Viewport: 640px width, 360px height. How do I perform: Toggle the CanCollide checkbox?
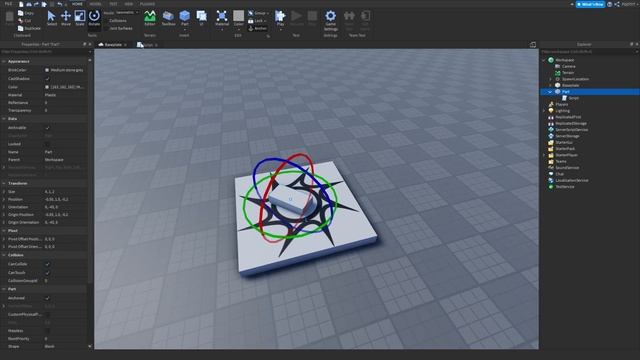[x=47, y=264]
